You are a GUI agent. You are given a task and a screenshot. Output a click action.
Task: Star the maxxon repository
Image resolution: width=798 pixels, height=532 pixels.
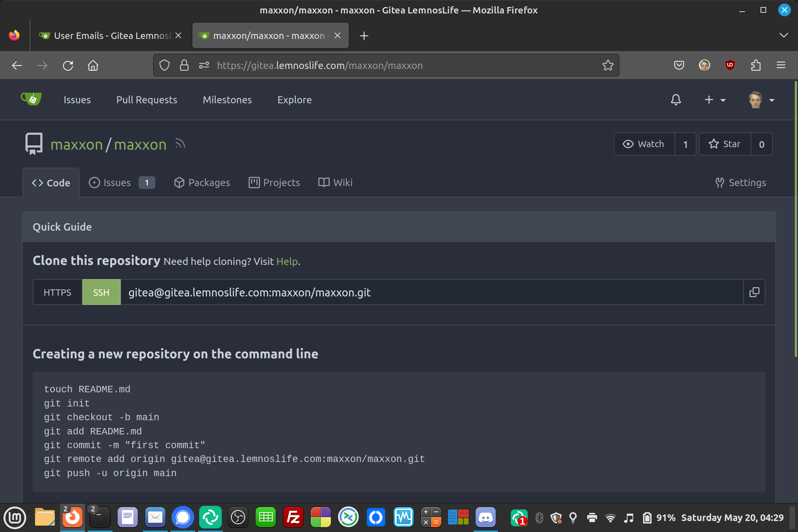(725, 144)
